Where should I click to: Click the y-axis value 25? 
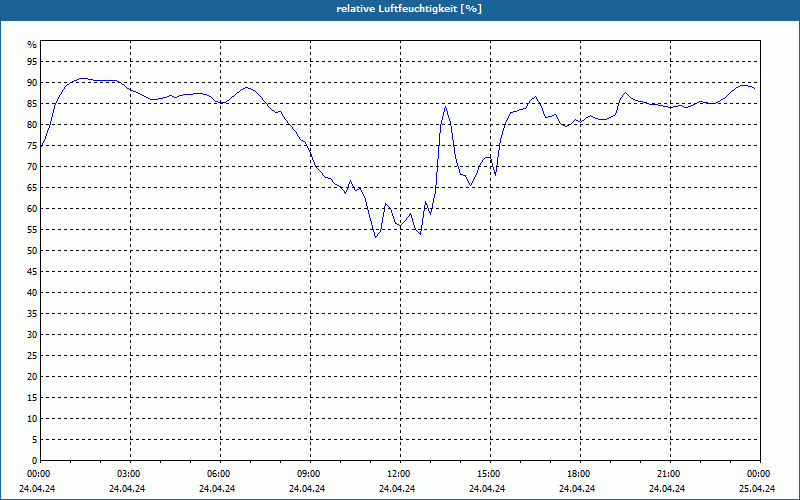tap(32, 356)
